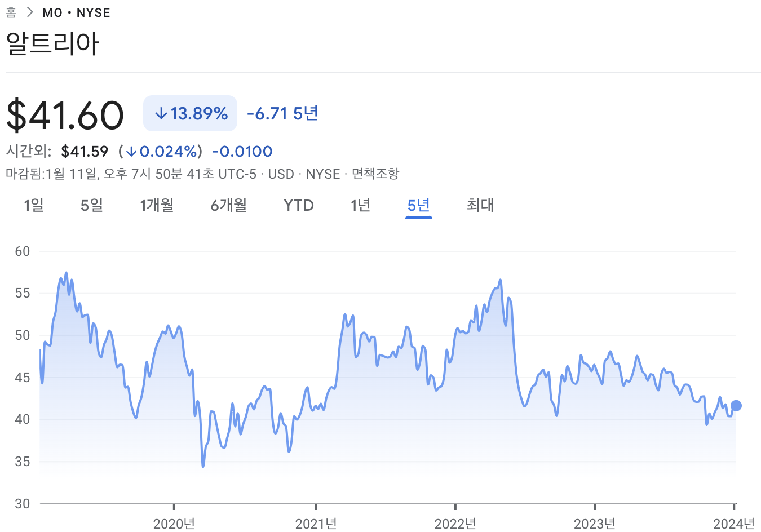Viewport: 761px width, 532px height.
Task: View the YTD performance tab
Action: click(298, 206)
